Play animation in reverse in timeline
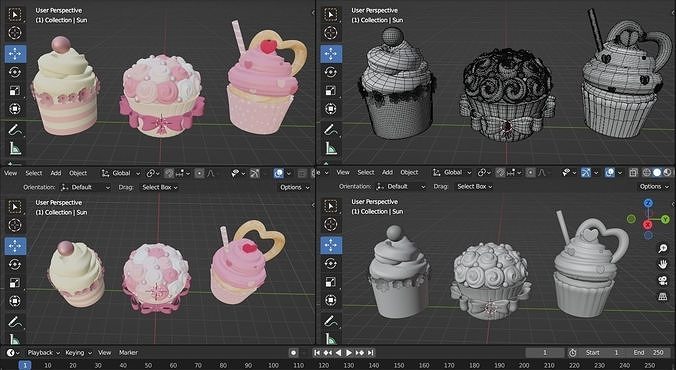This screenshot has width=676, height=370. click(338, 353)
